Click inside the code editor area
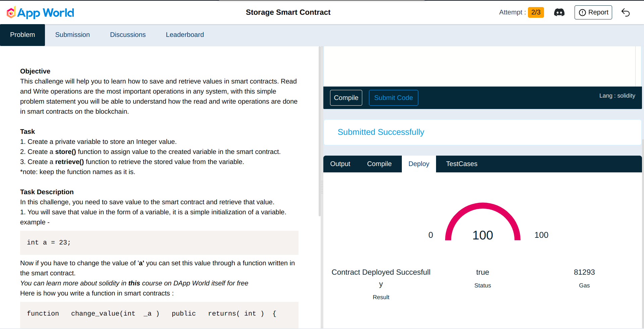The width and height of the screenshot is (644, 329). tap(480, 66)
